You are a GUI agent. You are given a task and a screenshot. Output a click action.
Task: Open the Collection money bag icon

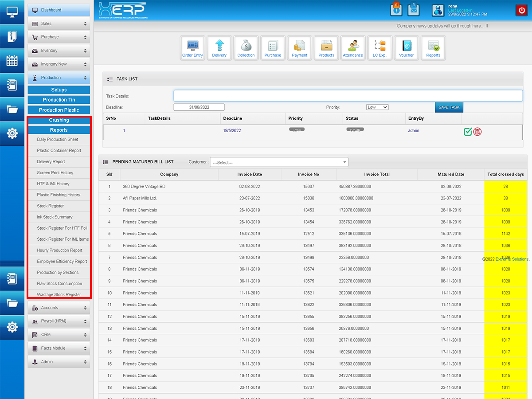coord(246,47)
